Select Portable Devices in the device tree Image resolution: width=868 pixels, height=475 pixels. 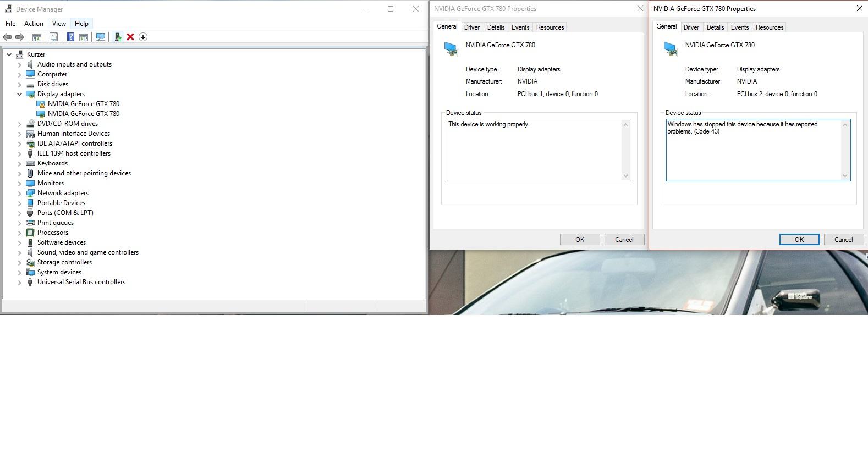click(x=61, y=203)
